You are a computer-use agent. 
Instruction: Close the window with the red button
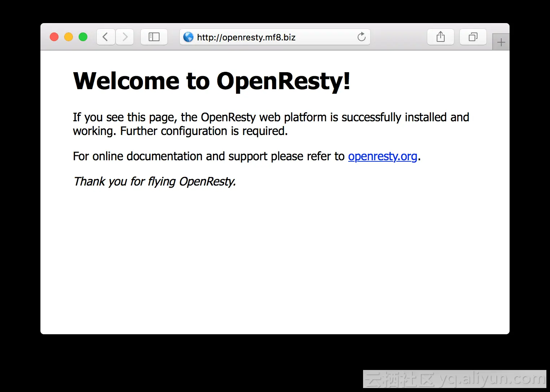tap(54, 37)
